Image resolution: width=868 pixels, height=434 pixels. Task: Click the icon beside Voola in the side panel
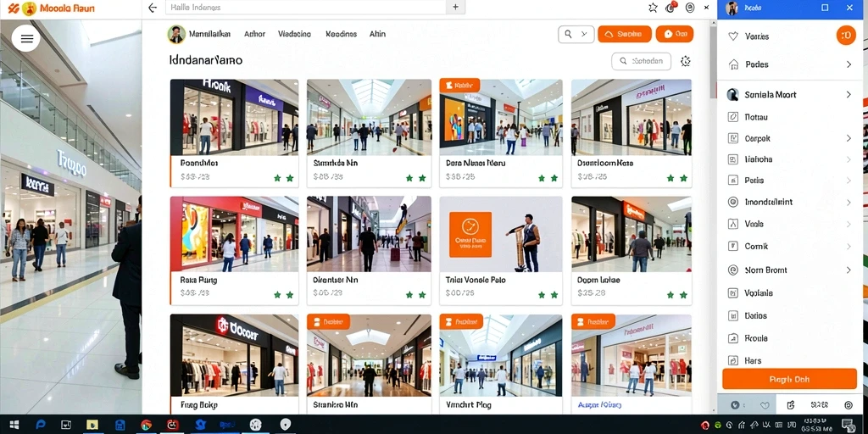[x=733, y=224]
